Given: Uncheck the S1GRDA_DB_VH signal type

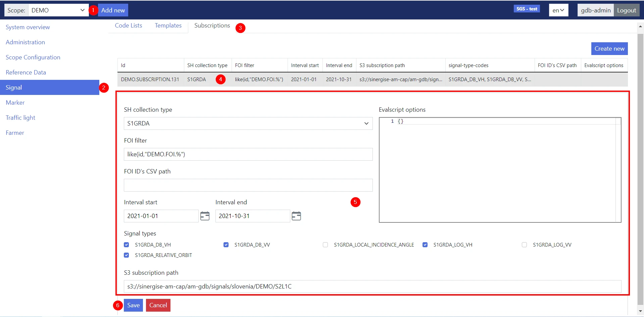Looking at the screenshot, I should point(127,245).
